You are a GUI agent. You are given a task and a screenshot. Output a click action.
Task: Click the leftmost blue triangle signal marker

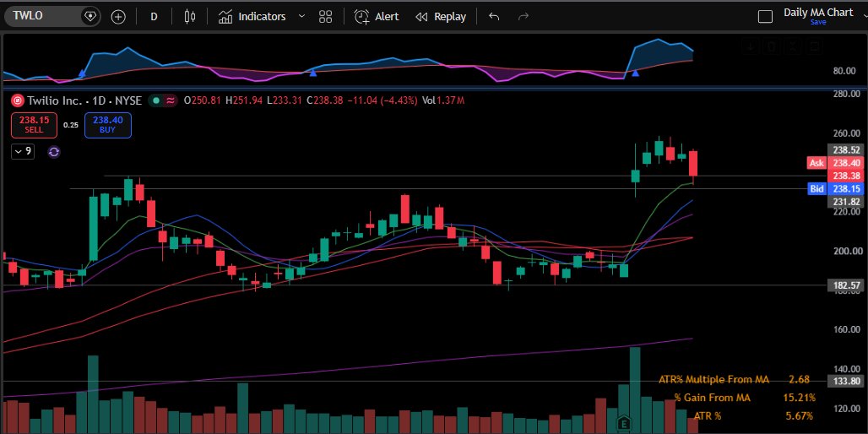point(83,73)
